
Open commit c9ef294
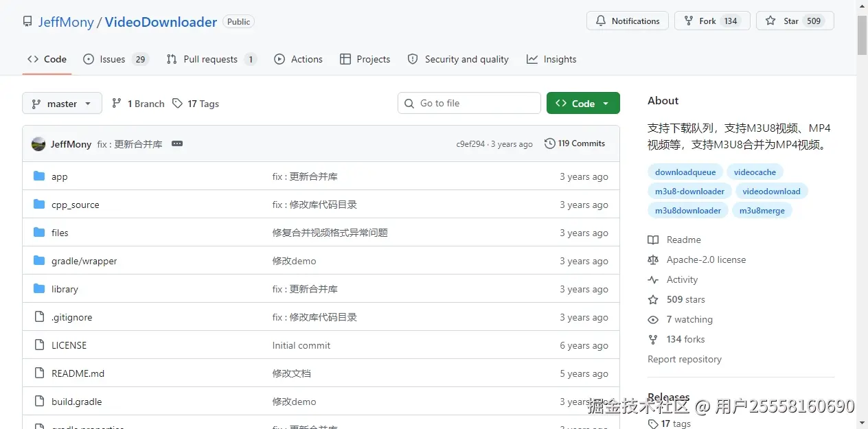(470, 144)
